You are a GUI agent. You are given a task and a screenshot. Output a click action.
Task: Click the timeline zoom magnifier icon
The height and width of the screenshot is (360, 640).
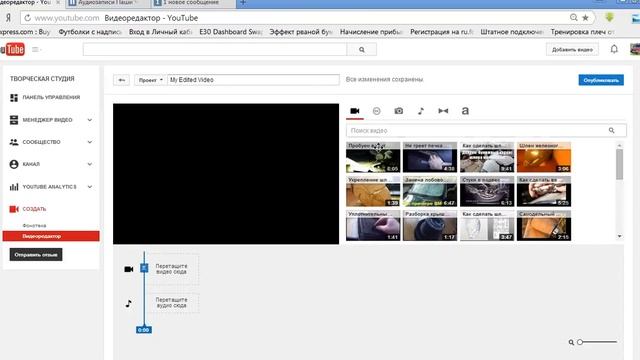(571, 342)
